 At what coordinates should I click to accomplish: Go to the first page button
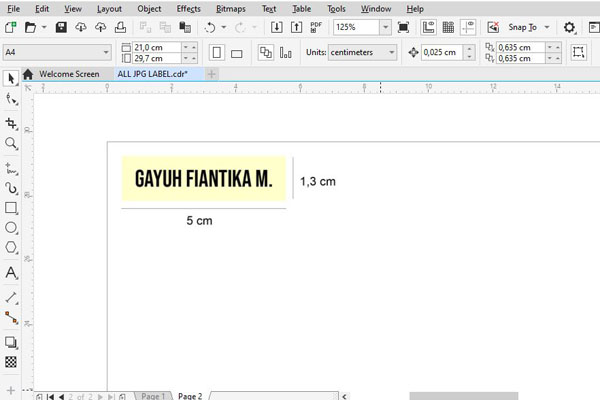50,397
